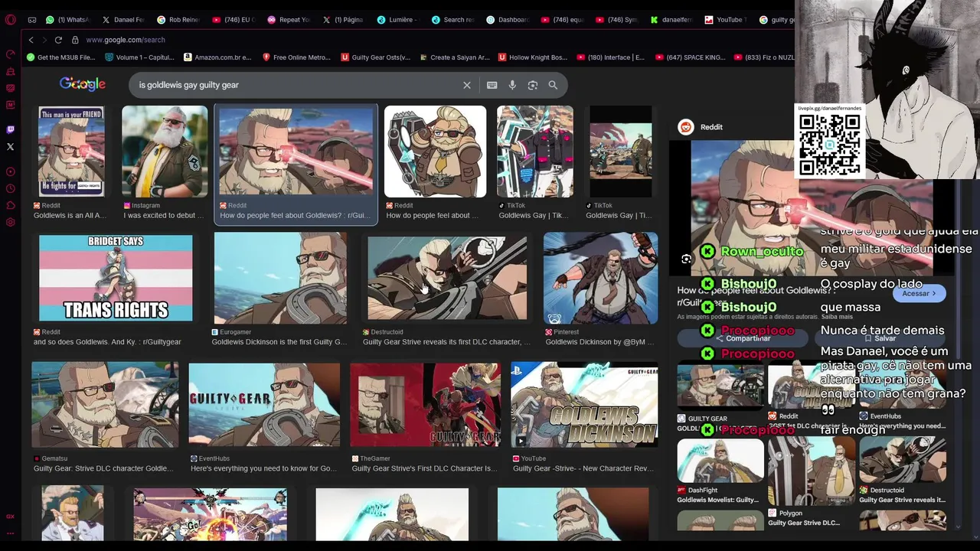The width and height of the screenshot is (980, 551).
Task: Click the Google logo
Action: pyautogui.click(x=83, y=84)
